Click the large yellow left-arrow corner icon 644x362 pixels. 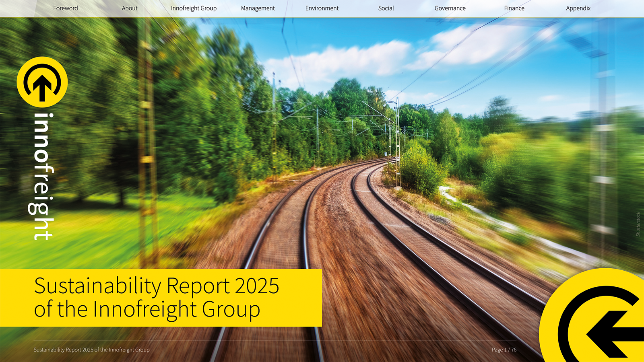point(592,315)
